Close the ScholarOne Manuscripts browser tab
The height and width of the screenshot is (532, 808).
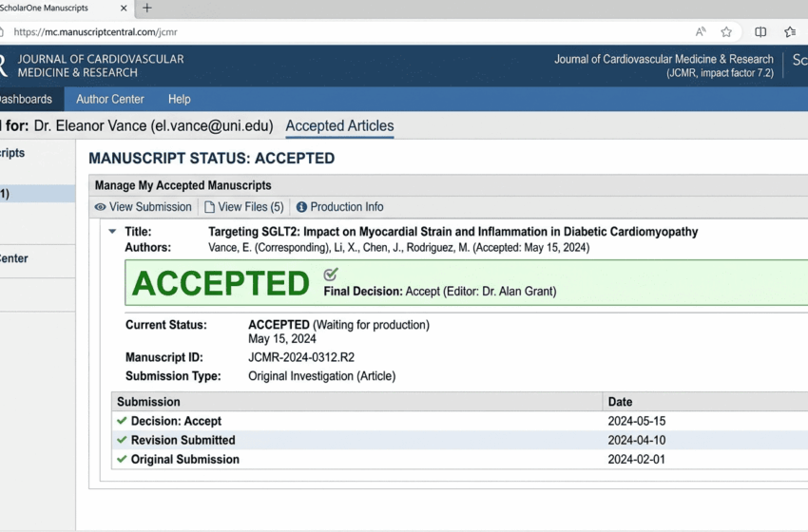121,9
